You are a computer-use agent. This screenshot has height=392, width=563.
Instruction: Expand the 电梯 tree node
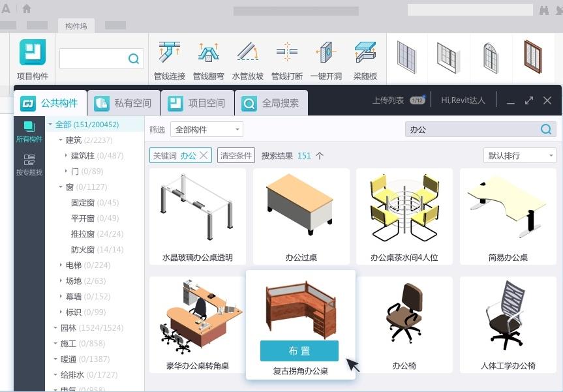tap(61, 265)
